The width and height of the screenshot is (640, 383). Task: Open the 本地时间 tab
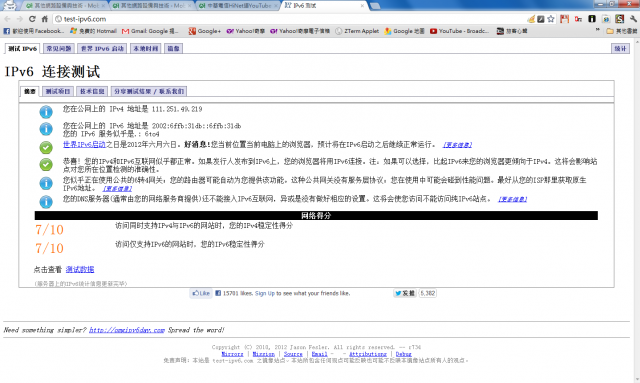(x=146, y=49)
